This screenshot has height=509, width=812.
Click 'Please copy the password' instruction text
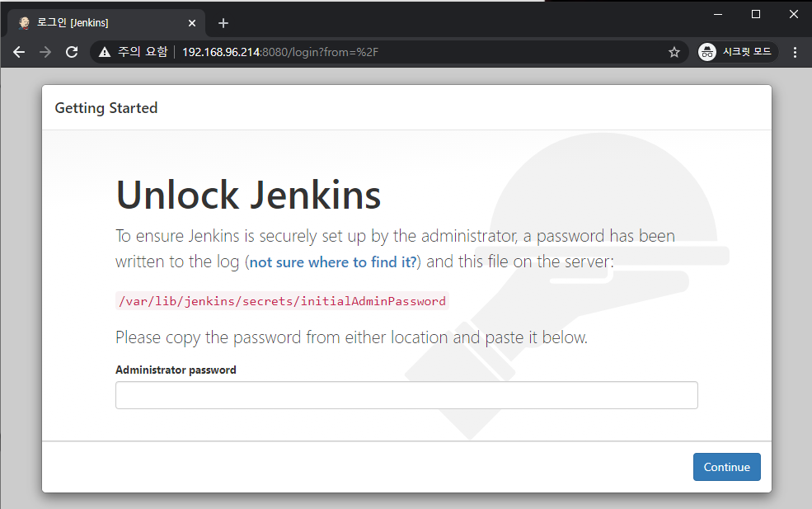click(x=351, y=337)
